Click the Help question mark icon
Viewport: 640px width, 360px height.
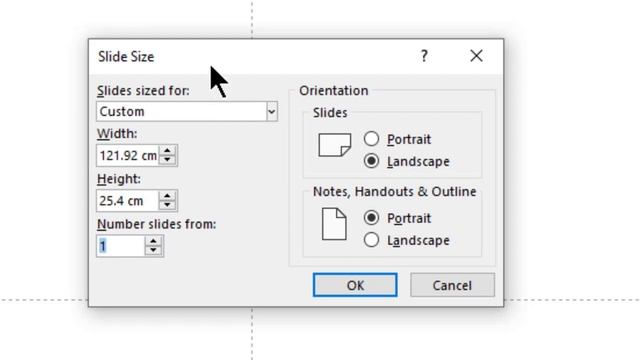[424, 56]
